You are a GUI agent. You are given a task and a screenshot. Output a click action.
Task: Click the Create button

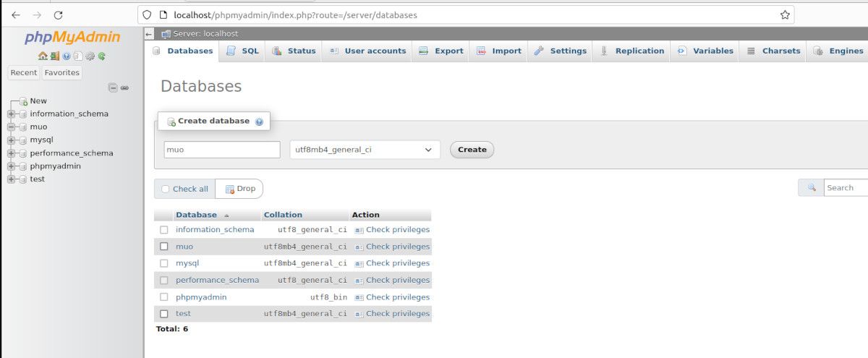[472, 150]
